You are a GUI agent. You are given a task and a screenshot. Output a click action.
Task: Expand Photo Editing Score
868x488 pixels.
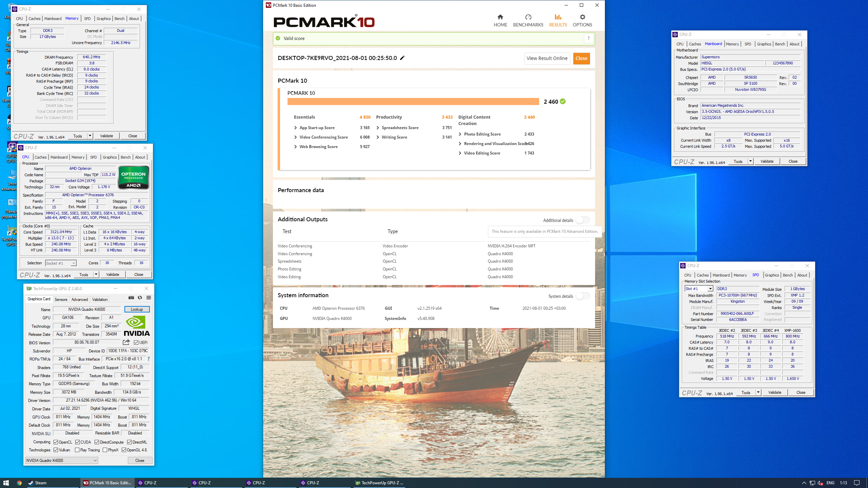[x=460, y=134]
